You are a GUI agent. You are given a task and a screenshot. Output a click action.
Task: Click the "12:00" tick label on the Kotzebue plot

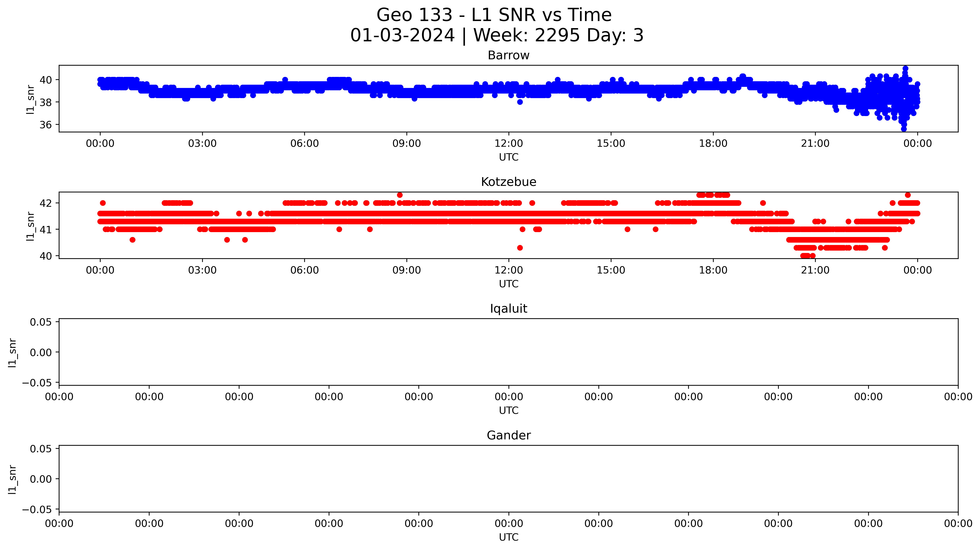coord(509,270)
